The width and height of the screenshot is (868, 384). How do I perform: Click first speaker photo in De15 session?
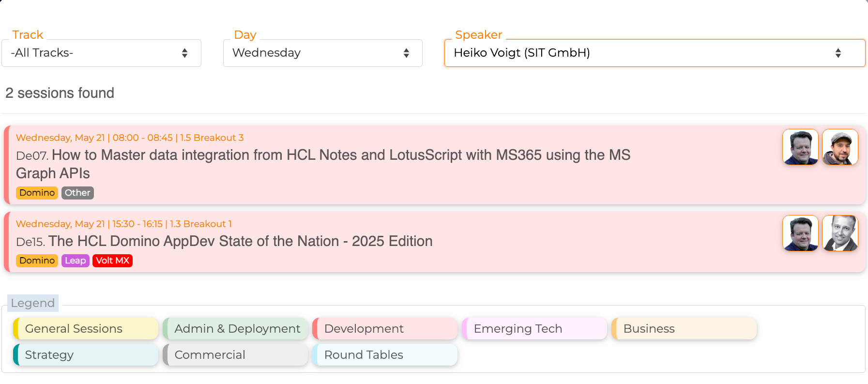[x=800, y=233]
